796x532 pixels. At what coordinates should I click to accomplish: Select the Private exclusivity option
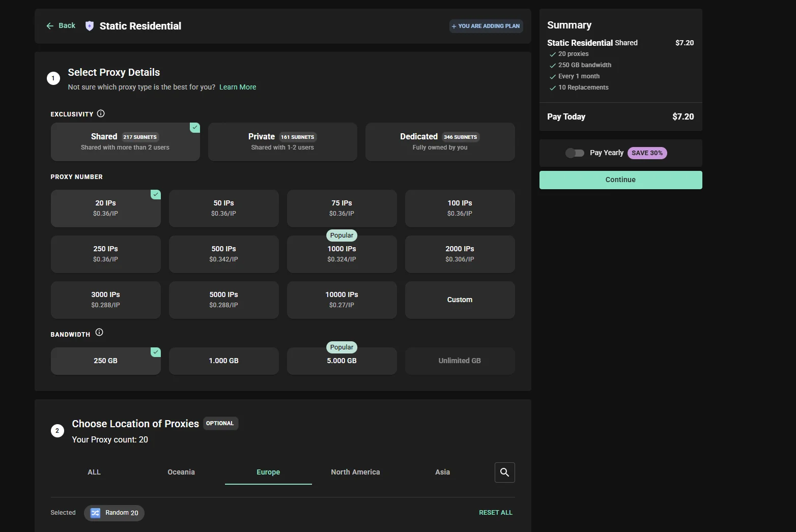282,142
